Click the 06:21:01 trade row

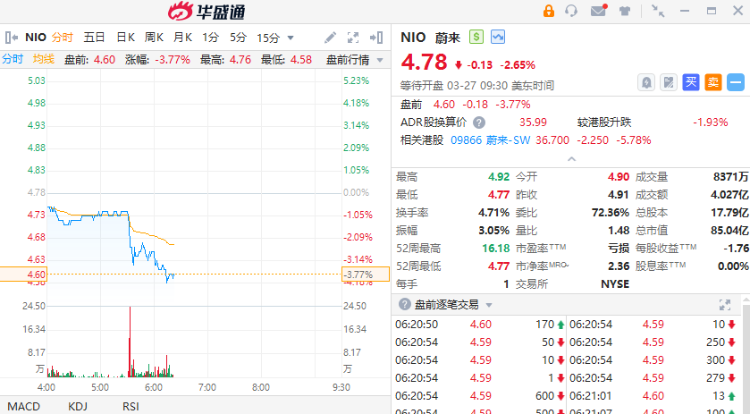652,396
